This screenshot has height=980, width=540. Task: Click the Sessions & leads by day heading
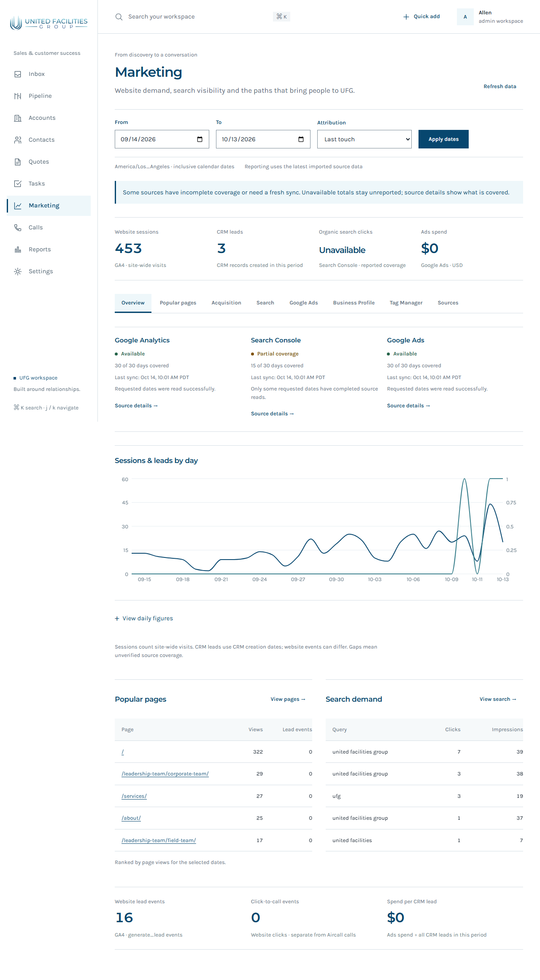156,460
